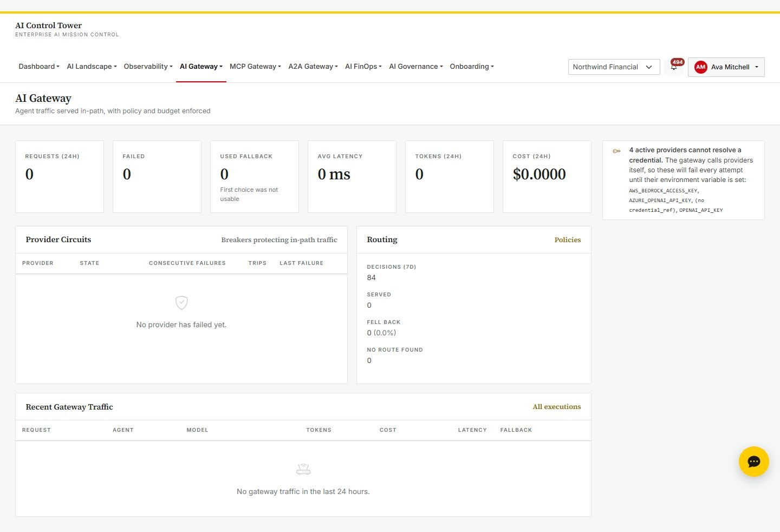Select the Cost (24h) $0.0000 card
Image resolution: width=780 pixels, height=532 pixels.
547,177
